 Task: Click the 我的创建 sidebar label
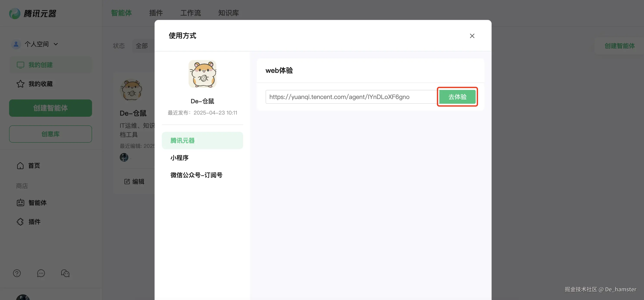point(40,65)
